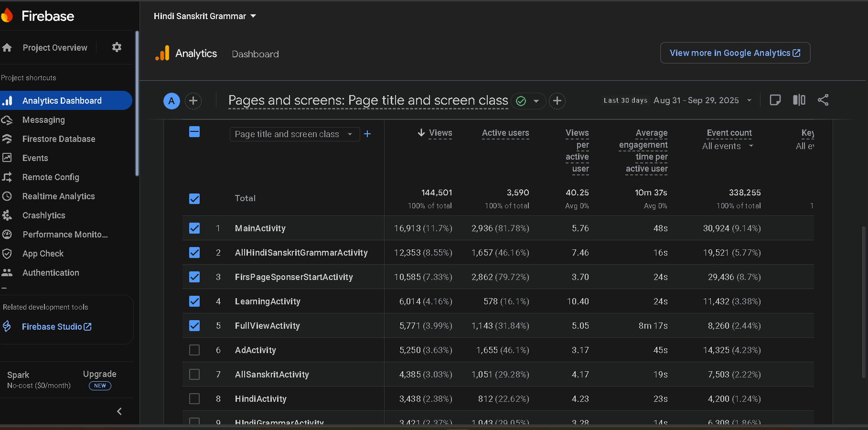Uncheck the MainActivity row checkbox
The image size is (868, 430).
194,228
